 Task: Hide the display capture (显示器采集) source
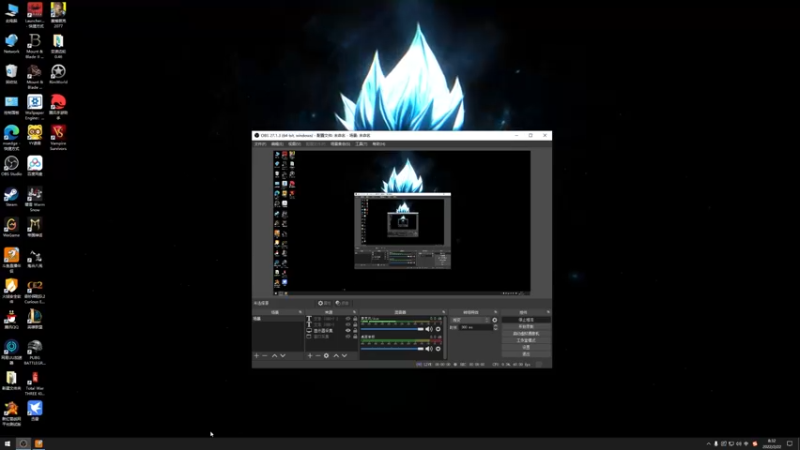pyautogui.click(x=348, y=331)
